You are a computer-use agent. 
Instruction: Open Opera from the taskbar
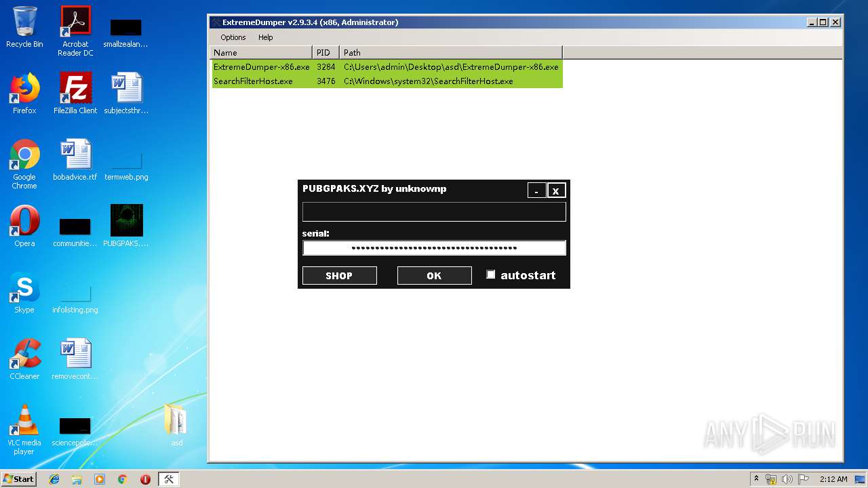pos(145,479)
